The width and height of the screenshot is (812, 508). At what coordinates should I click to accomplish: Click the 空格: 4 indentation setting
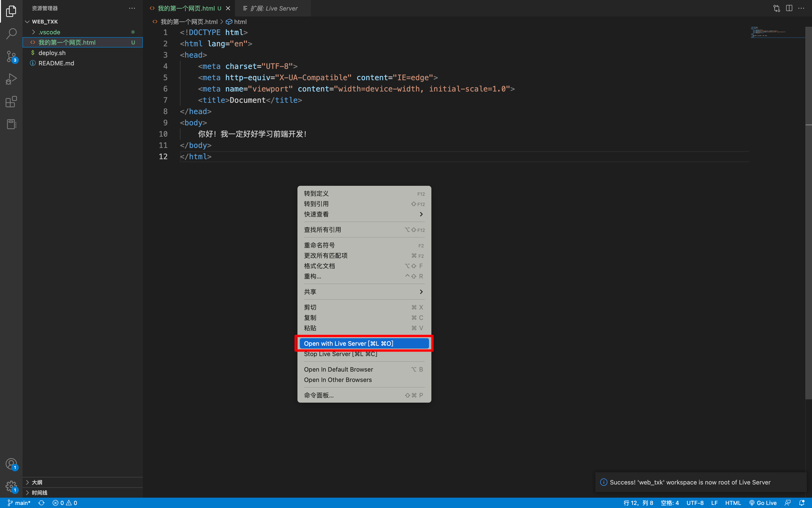[x=670, y=503]
